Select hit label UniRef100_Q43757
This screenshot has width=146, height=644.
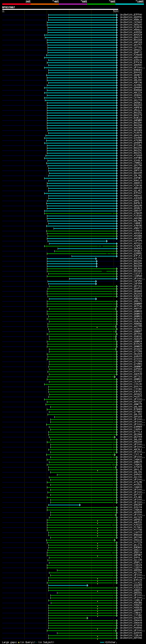[x=131, y=45]
